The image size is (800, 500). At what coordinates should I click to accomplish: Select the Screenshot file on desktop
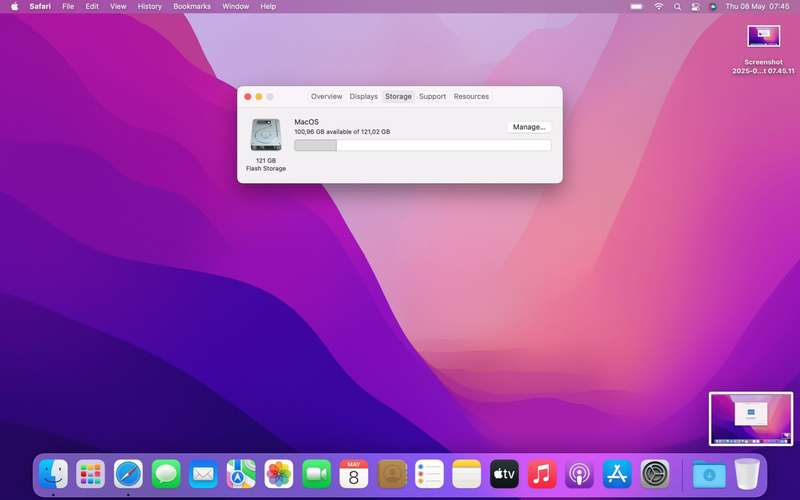(x=763, y=49)
